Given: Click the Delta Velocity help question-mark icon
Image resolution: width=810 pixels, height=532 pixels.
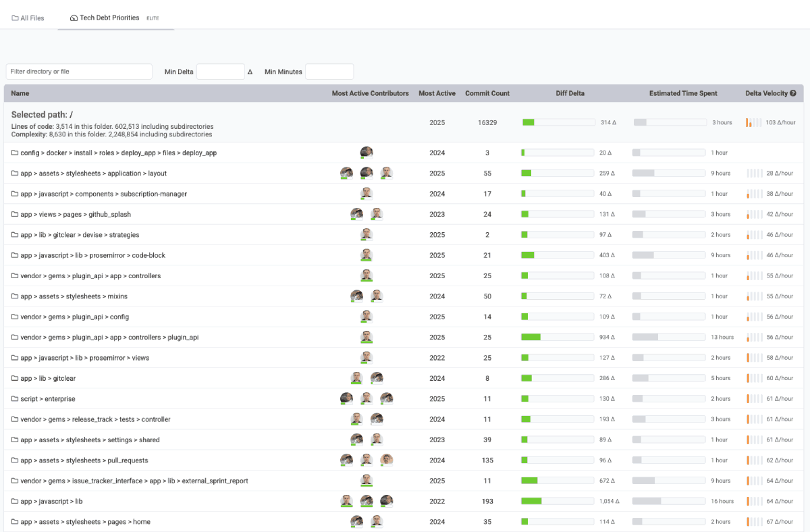Looking at the screenshot, I should (792, 93).
